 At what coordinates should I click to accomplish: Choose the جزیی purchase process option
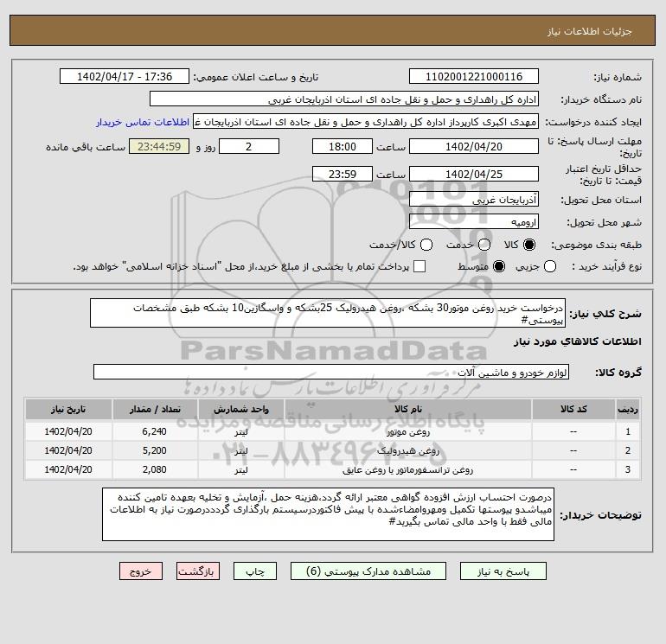[550, 266]
